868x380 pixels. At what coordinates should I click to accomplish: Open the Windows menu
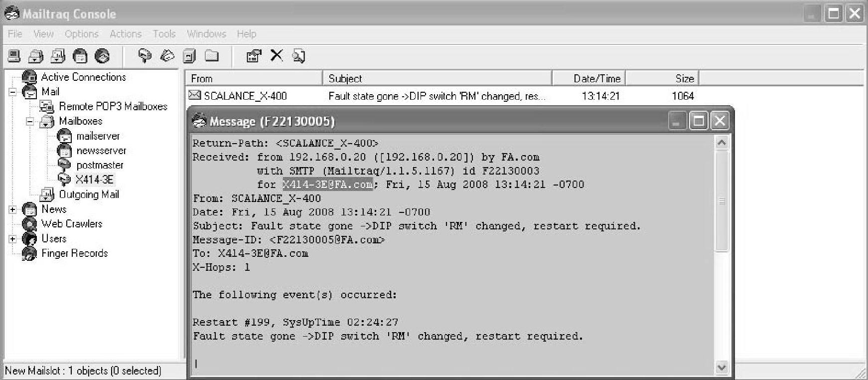pos(206,34)
